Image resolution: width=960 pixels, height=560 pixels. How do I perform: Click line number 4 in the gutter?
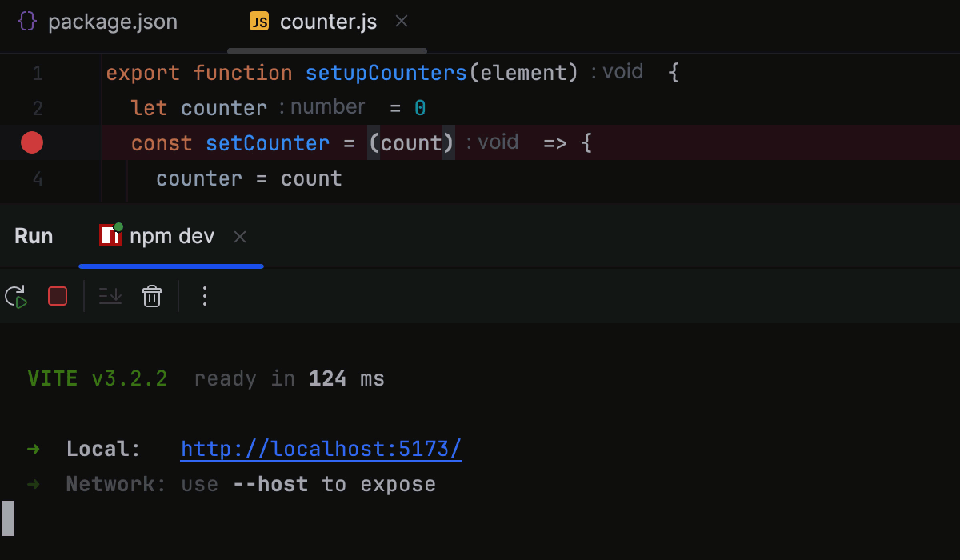coord(37,178)
